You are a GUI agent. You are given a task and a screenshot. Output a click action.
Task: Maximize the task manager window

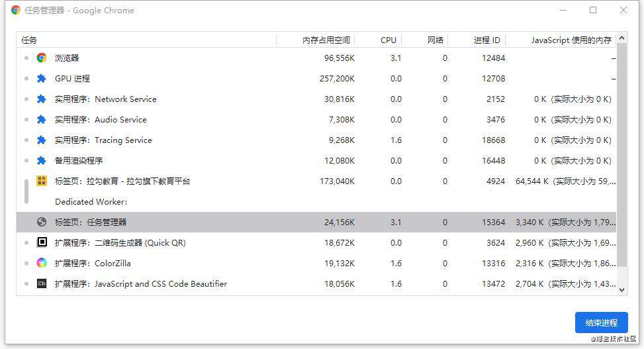pos(592,10)
